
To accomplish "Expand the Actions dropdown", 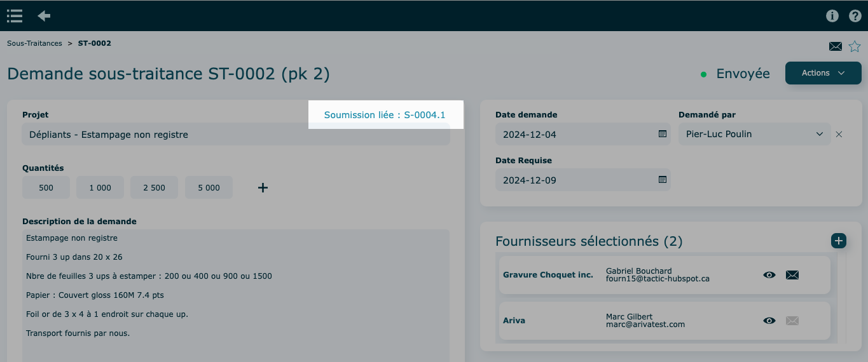I will pos(823,73).
